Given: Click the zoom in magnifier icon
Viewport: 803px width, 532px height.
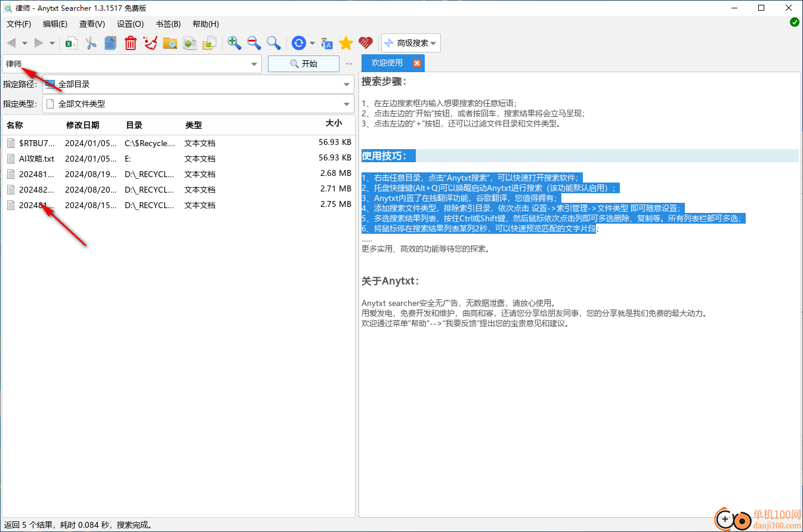Looking at the screenshot, I should [234, 43].
